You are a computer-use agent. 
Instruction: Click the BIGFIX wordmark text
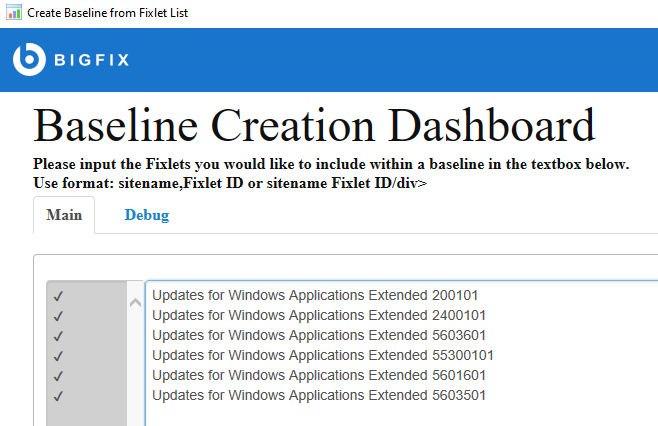pos(91,60)
